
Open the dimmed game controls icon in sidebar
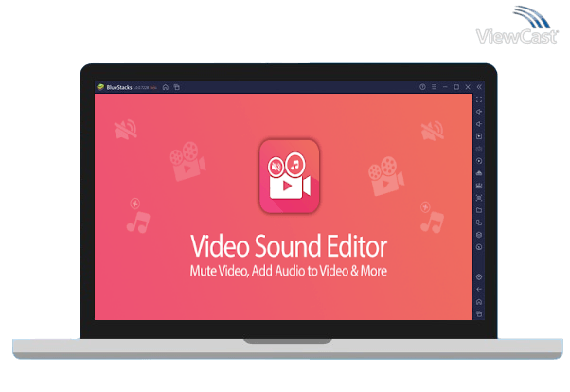pyautogui.click(x=479, y=149)
